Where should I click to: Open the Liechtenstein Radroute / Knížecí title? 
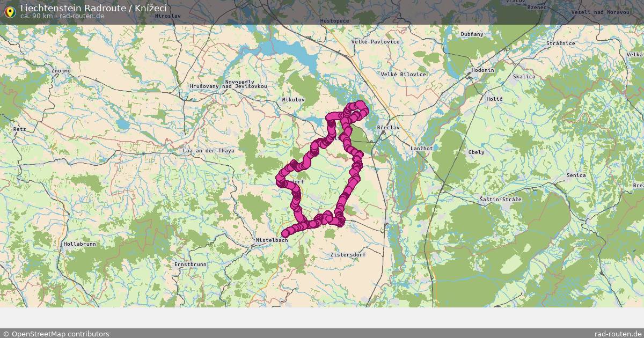[x=93, y=8]
